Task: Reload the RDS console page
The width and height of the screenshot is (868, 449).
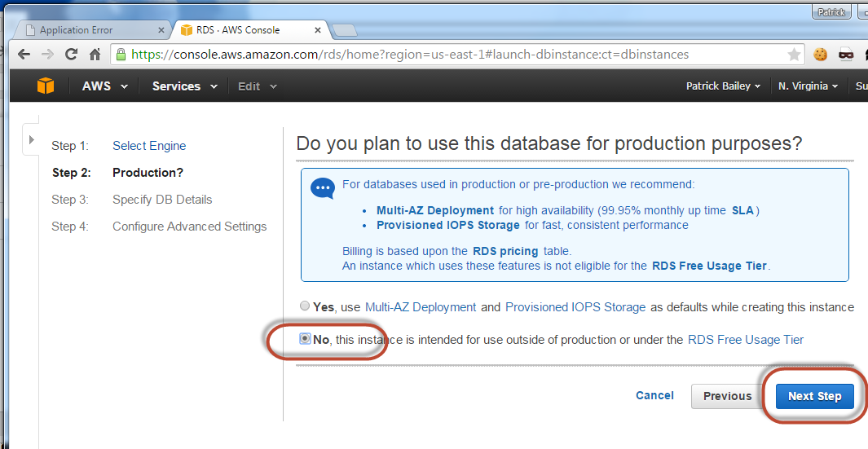Action: click(x=71, y=55)
